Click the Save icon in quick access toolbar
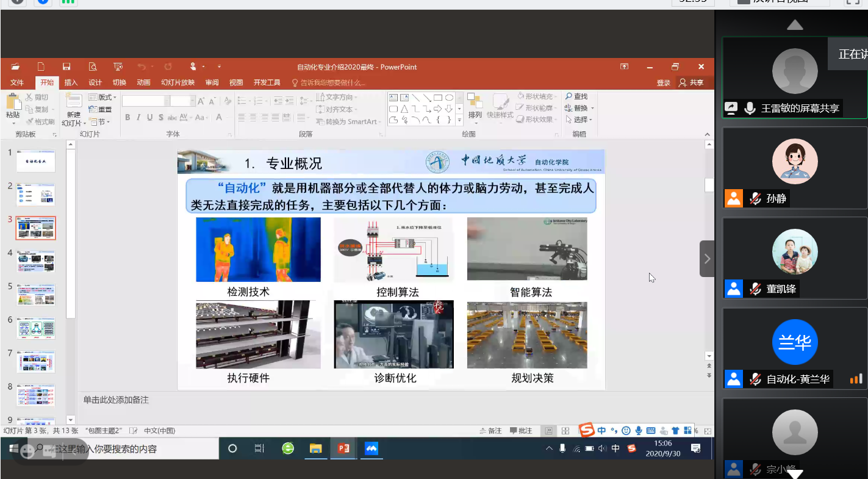The image size is (868, 479). (66, 67)
